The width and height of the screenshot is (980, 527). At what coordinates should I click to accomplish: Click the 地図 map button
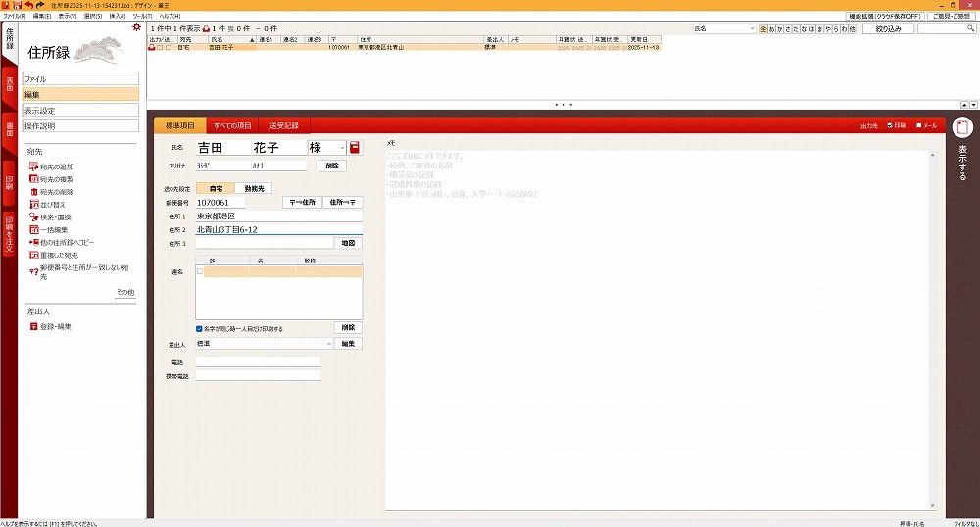coord(348,243)
